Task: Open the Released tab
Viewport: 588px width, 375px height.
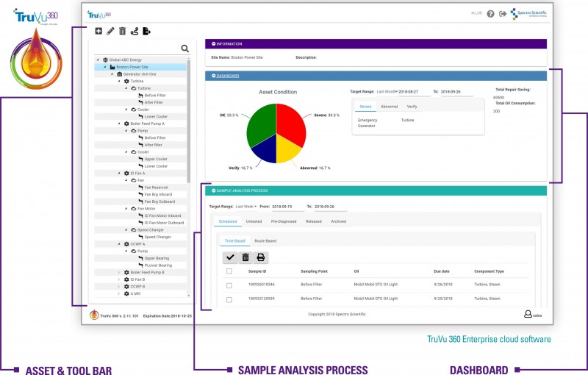Action: pos(314,221)
